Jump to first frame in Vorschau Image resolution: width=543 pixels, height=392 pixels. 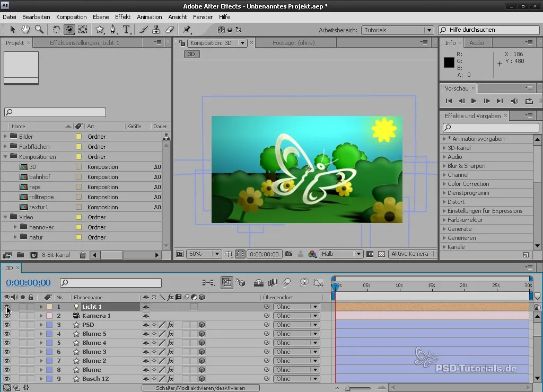(x=449, y=101)
